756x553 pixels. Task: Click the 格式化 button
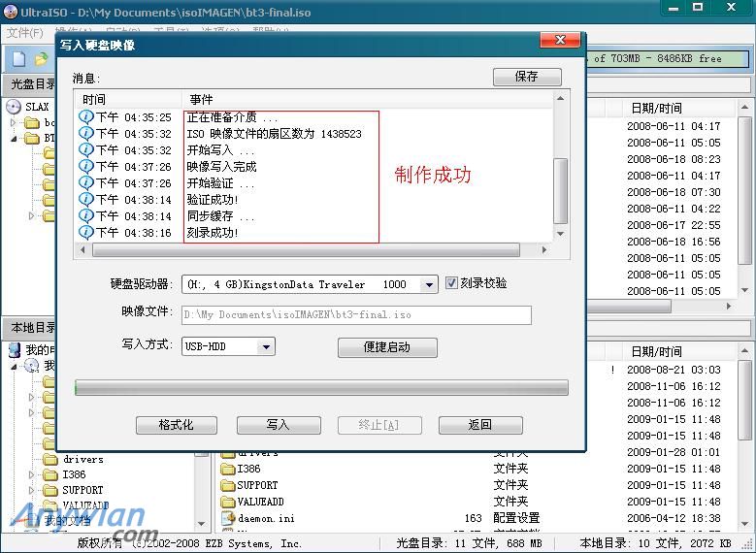176,425
